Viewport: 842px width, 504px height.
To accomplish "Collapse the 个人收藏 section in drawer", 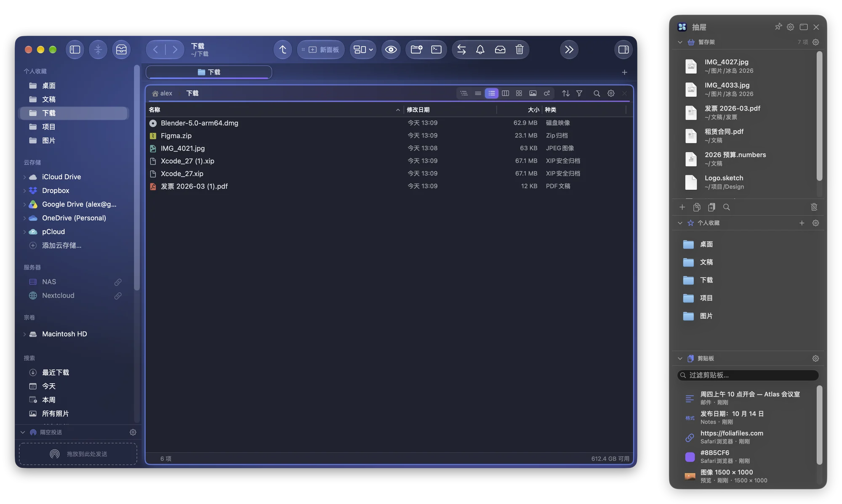I will [x=680, y=223].
